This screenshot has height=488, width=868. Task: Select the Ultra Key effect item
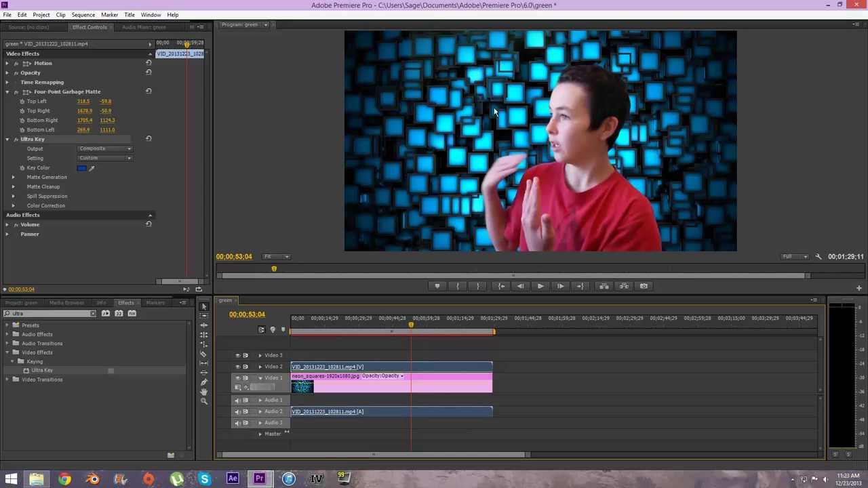[42, 370]
